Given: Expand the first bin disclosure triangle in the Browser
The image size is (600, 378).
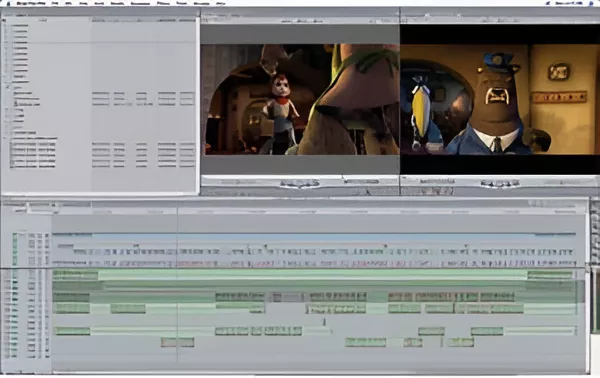Looking at the screenshot, I should coord(5,26).
